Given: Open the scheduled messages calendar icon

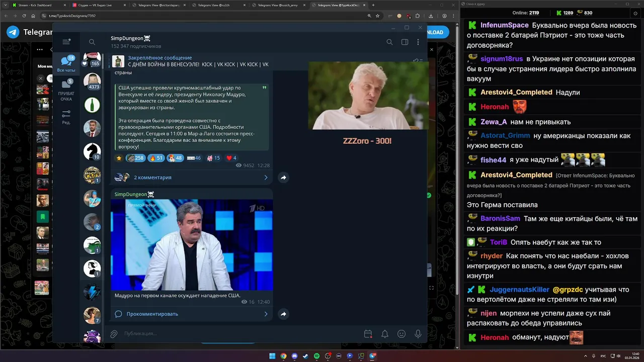Looking at the screenshot, I should coord(368,334).
